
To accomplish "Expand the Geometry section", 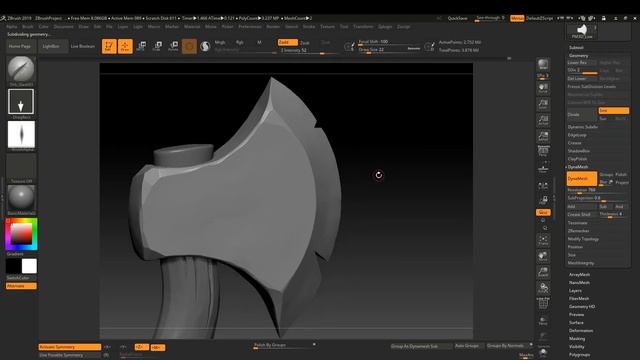I will [x=578, y=56].
